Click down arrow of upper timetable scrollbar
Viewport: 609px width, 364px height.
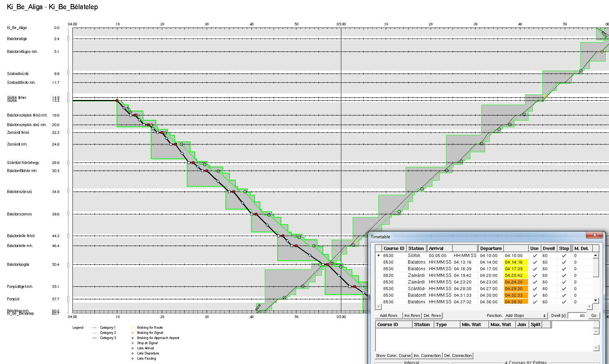(596, 301)
